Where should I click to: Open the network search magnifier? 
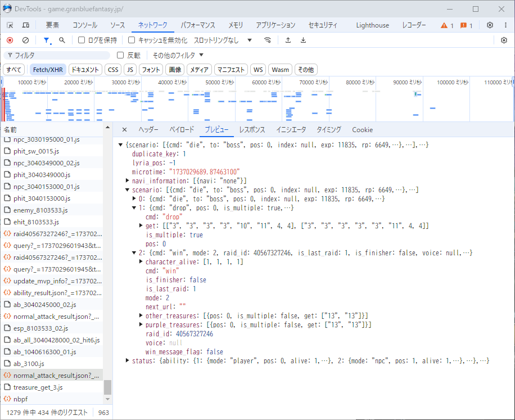click(x=62, y=40)
